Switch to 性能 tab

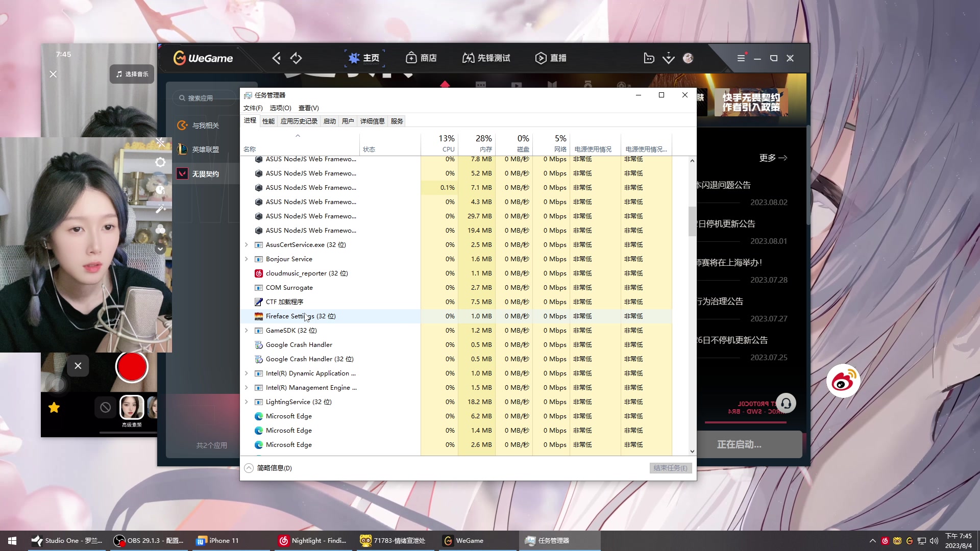click(x=268, y=121)
